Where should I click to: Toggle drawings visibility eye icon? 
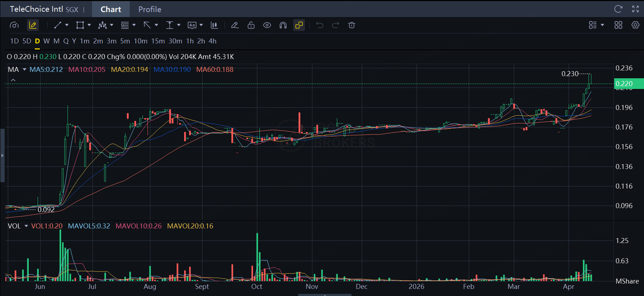[267, 25]
